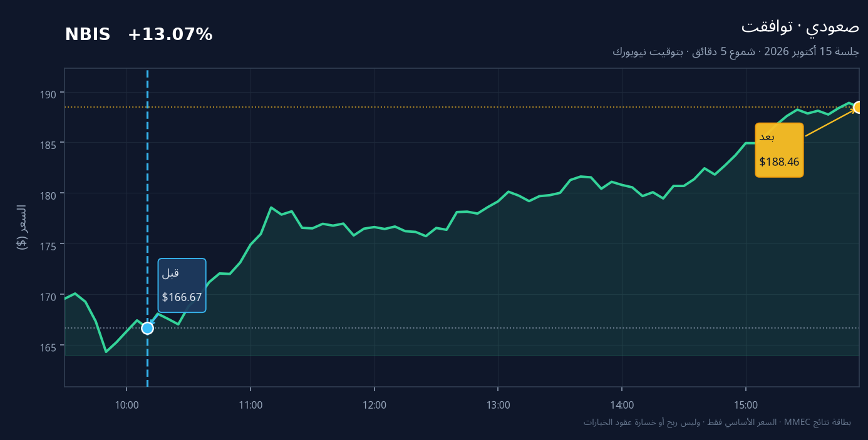This screenshot has width=868, height=440.
Task: Select the Arabic headline صعودي · توافقت
Action: 800,27
